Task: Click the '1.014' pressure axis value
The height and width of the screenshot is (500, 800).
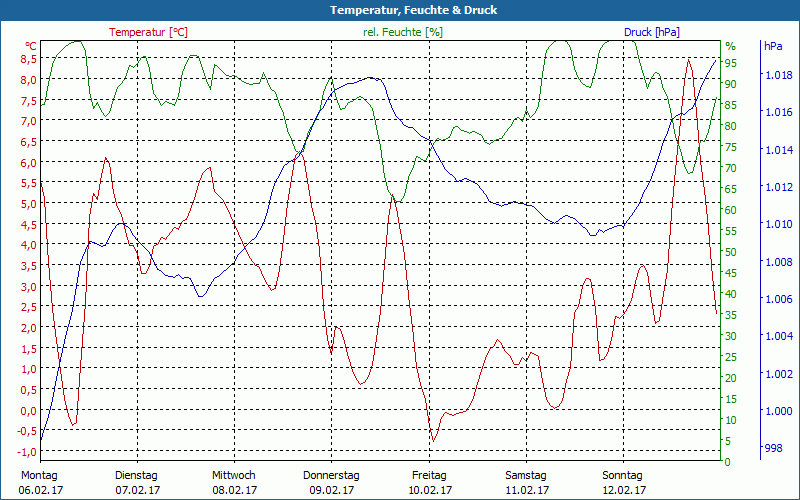Action: pos(778,150)
